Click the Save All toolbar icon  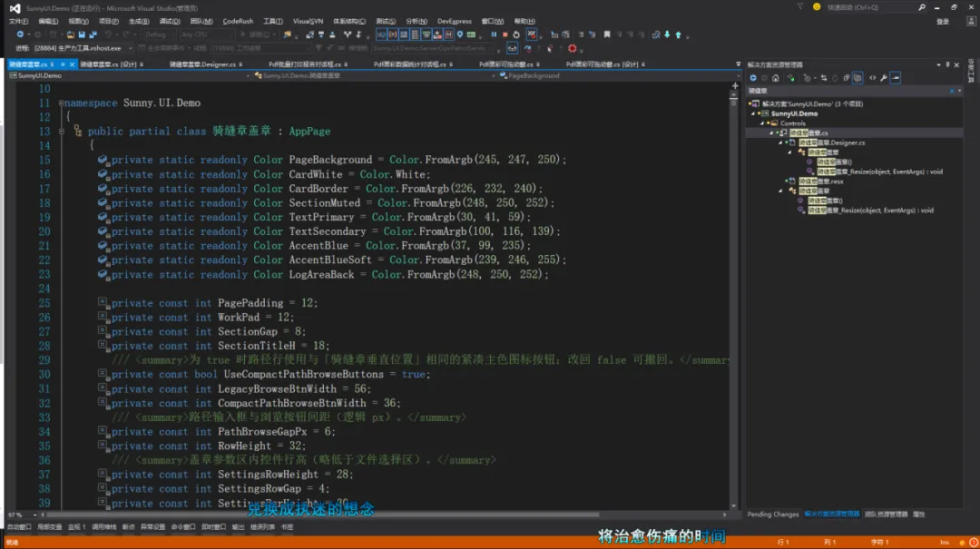click(x=93, y=35)
